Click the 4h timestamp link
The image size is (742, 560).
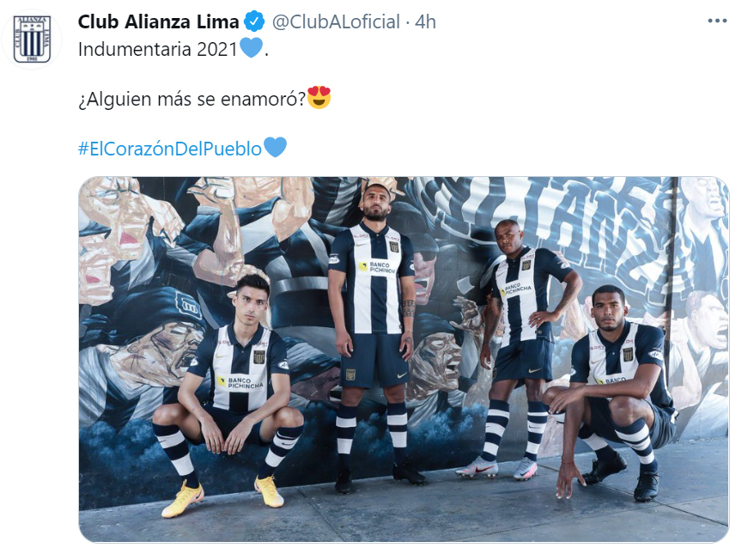click(x=425, y=21)
